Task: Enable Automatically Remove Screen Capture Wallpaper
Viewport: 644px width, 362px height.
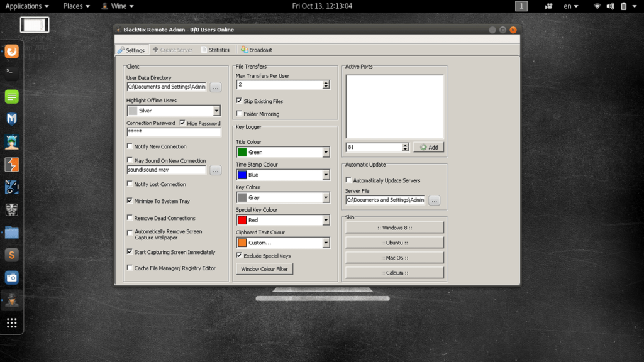Action: [130, 233]
